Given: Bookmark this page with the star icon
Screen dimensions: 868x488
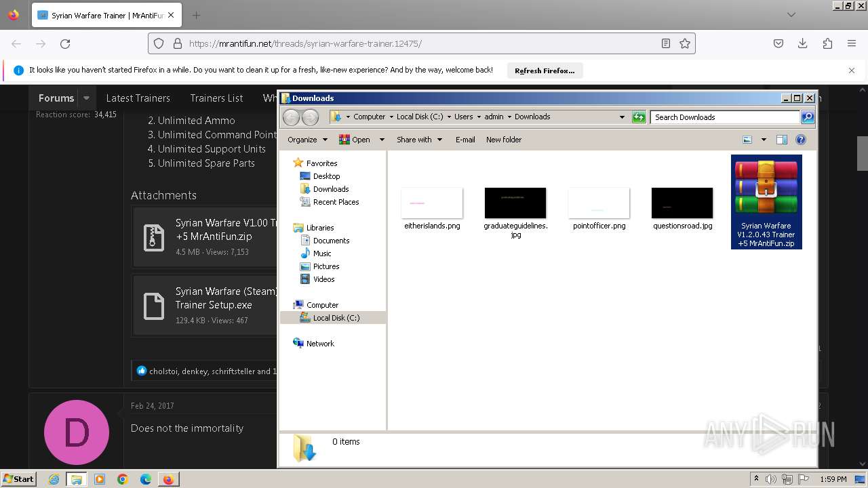Looking at the screenshot, I should coord(685,43).
